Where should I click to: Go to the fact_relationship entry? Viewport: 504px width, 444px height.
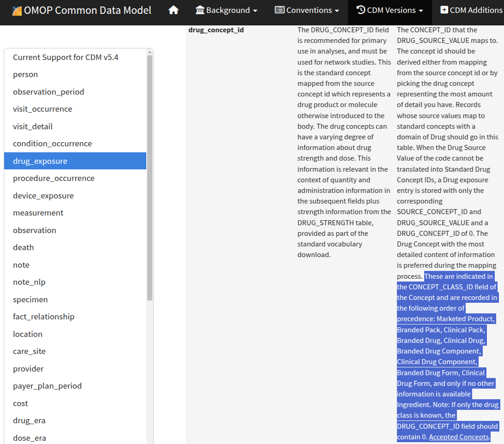click(x=43, y=317)
